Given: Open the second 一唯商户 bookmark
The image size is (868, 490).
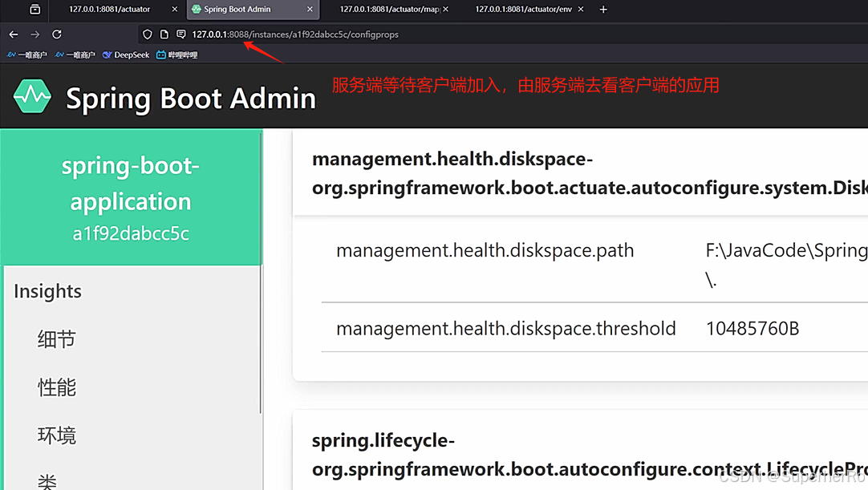Looking at the screenshot, I should (x=75, y=55).
